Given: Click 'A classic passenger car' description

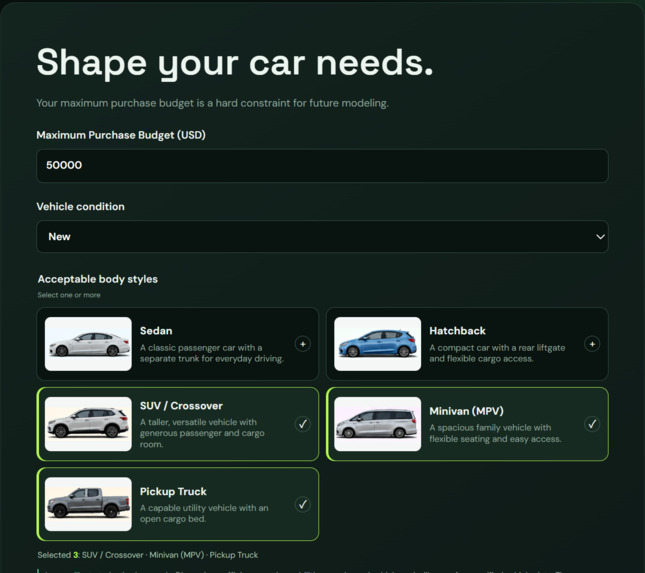Looking at the screenshot, I should tap(211, 353).
